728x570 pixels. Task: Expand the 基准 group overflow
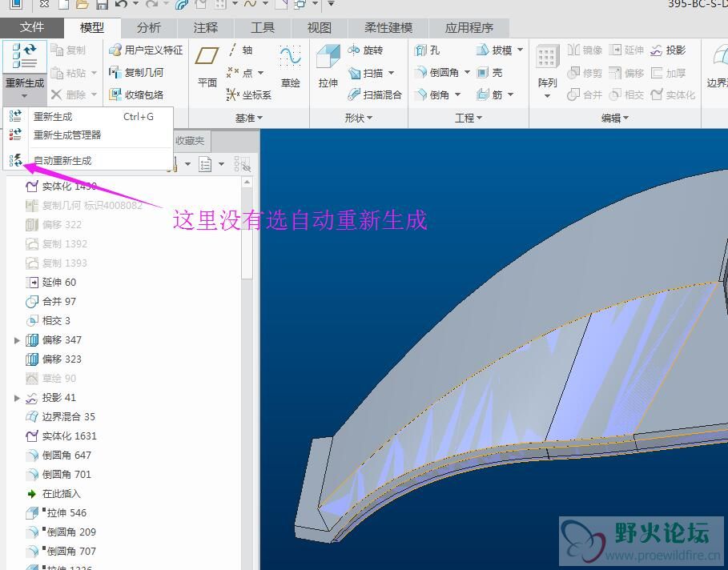[249, 118]
